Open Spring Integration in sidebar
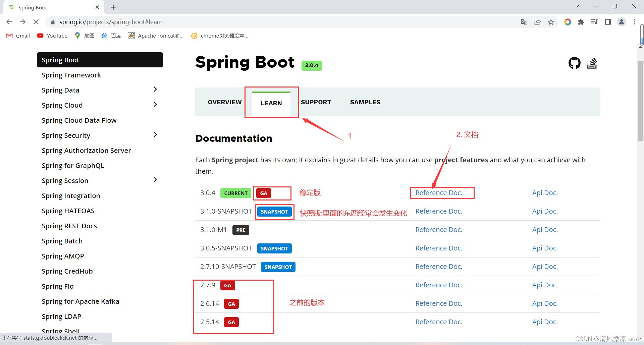Screen dimensions: 644x345 pyautogui.click(x=71, y=196)
